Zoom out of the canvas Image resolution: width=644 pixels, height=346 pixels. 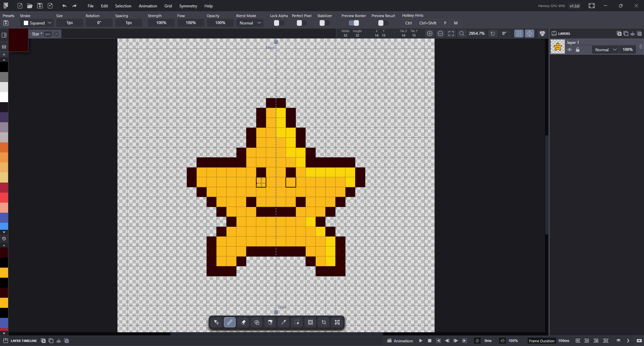(440, 33)
